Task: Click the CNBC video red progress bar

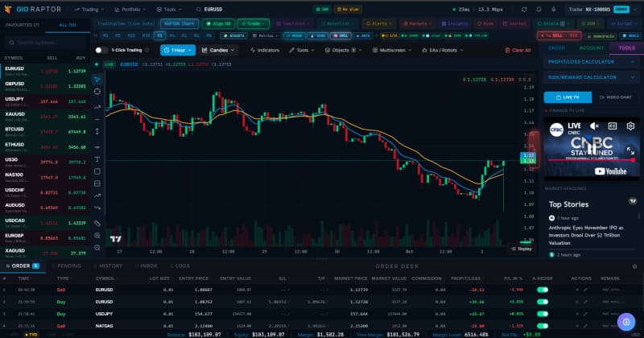Action: [x=592, y=160]
